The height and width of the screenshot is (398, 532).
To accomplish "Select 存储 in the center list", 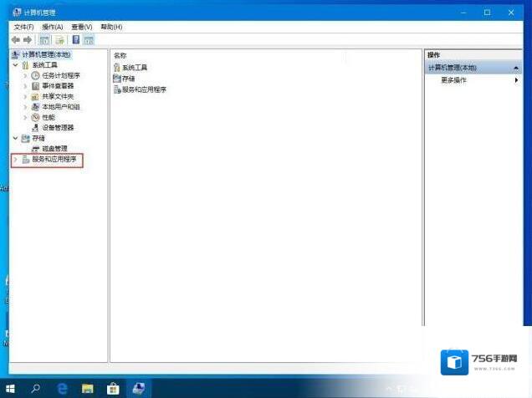I will click(x=128, y=78).
